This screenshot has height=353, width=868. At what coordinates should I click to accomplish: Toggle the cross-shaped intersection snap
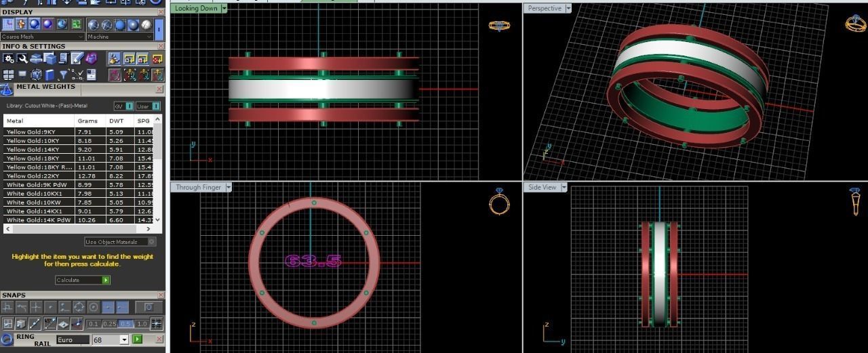(35, 307)
